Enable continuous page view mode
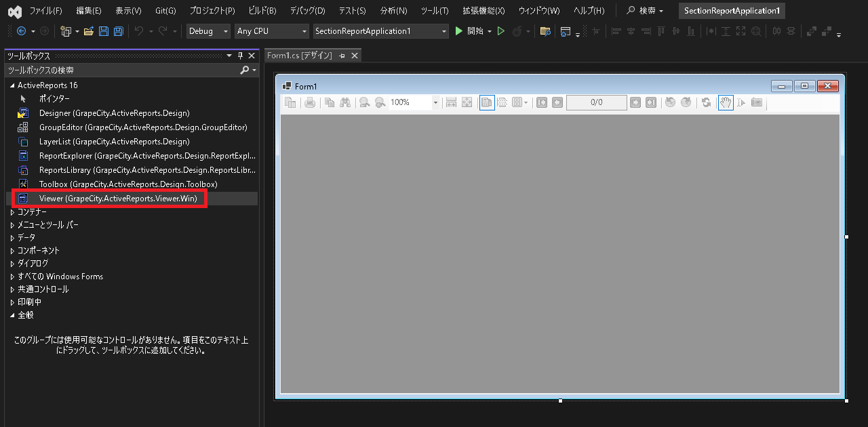The height and width of the screenshot is (427, 868). [500, 102]
